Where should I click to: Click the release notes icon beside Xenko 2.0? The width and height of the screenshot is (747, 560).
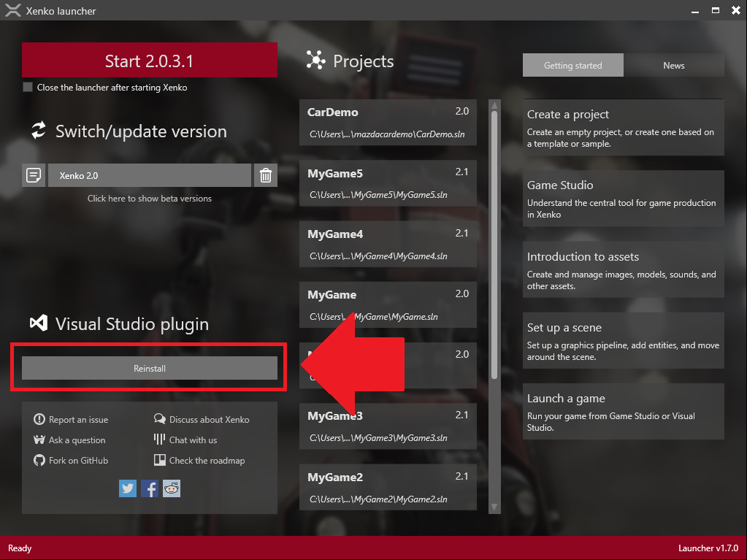click(33, 175)
